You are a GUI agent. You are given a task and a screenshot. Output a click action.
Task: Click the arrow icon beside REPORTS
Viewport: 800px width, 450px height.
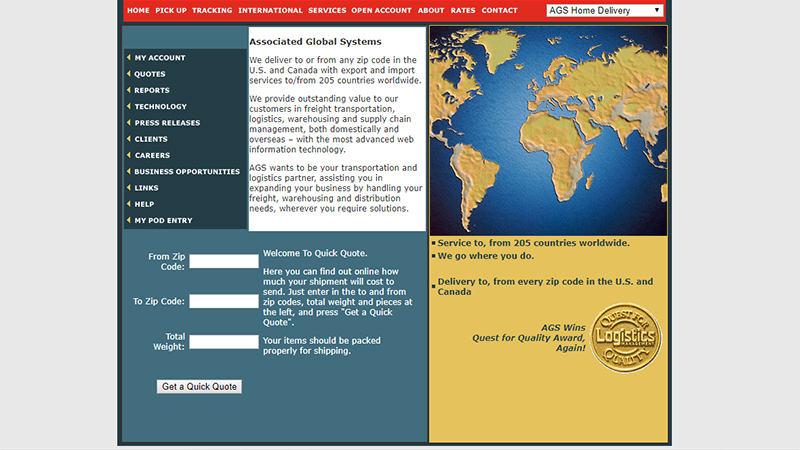[x=129, y=90]
